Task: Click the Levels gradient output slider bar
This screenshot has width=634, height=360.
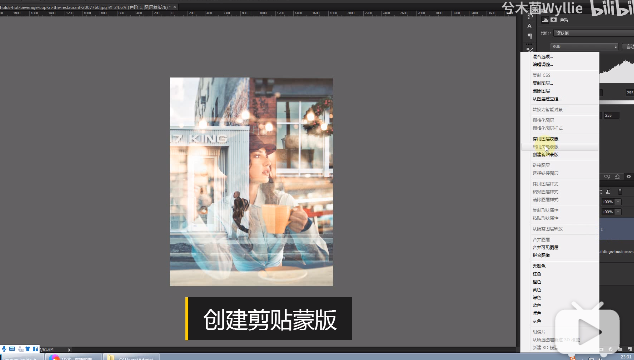Action: [616, 102]
